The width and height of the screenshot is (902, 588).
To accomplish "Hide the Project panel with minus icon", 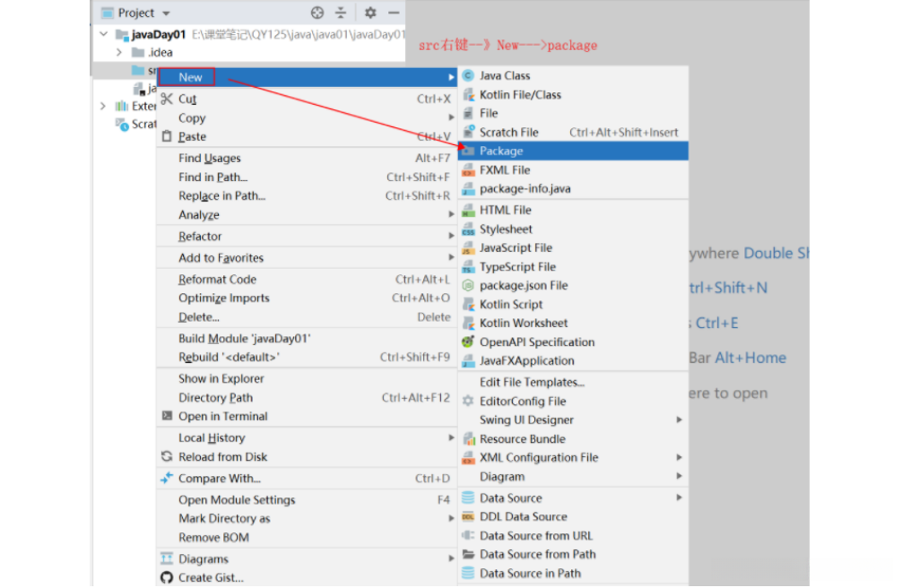I will tap(394, 13).
